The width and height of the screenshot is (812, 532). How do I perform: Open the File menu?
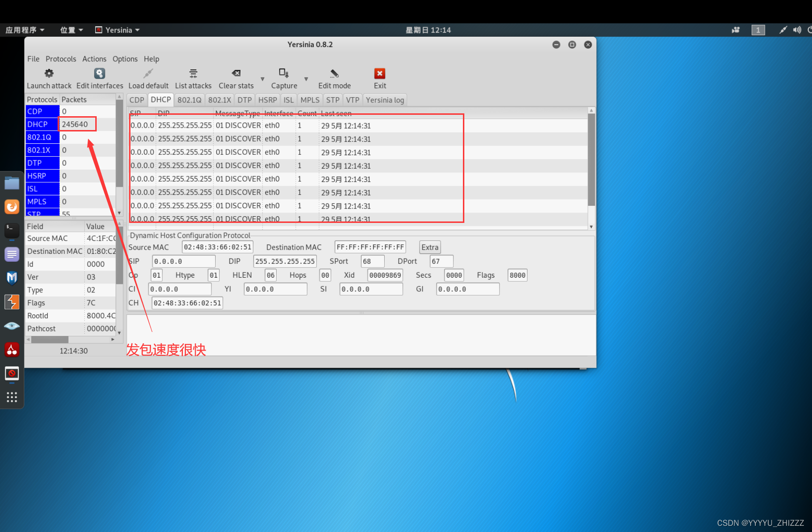coord(33,59)
